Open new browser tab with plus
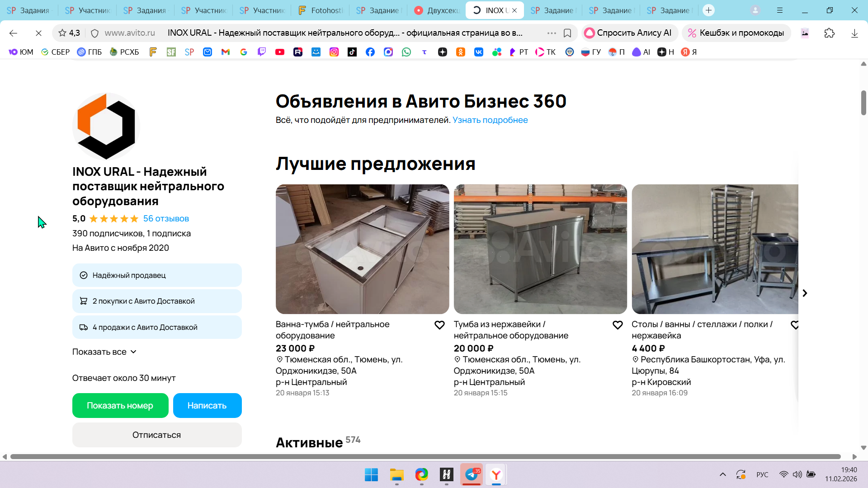868x488 pixels. click(x=708, y=10)
